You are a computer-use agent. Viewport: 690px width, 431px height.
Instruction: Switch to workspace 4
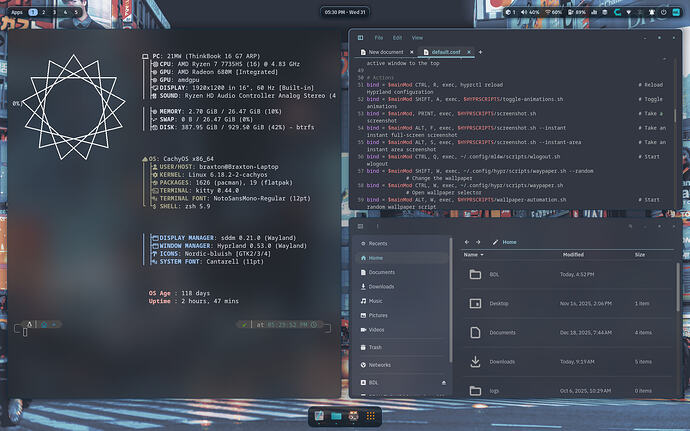[65, 12]
